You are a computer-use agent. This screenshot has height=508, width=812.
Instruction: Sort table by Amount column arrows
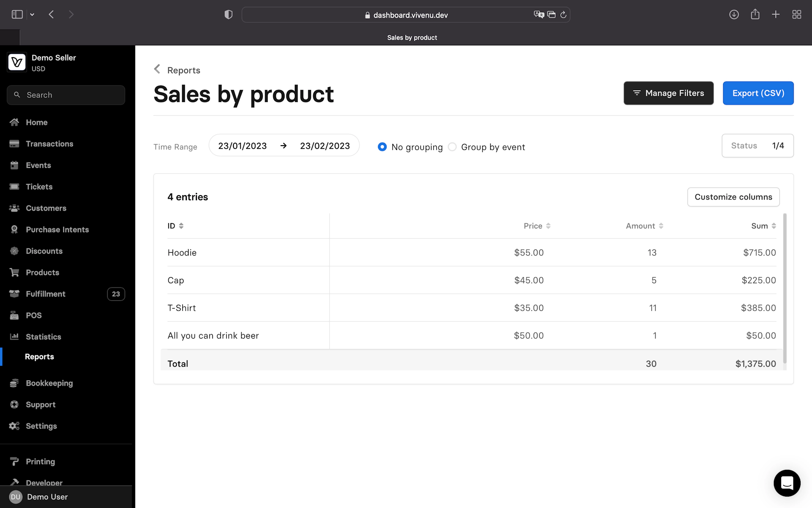[661, 226]
